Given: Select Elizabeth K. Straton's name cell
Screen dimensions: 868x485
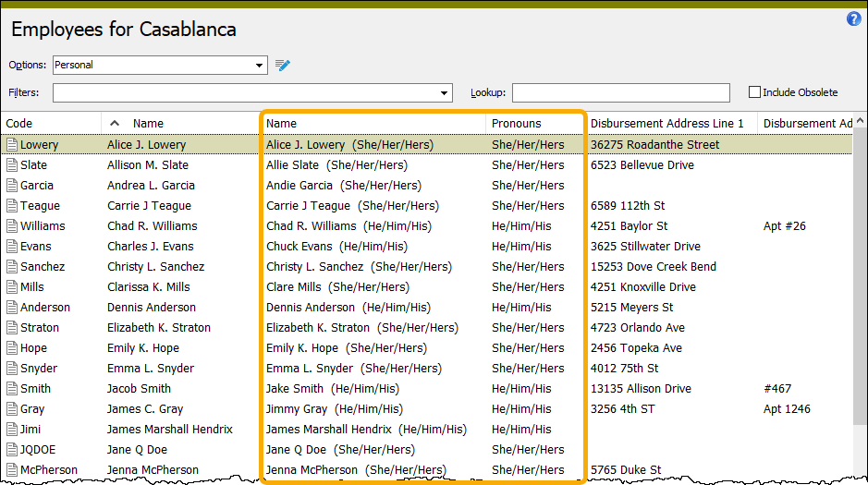Looking at the screenshot, I should click(x=158, y=328).
